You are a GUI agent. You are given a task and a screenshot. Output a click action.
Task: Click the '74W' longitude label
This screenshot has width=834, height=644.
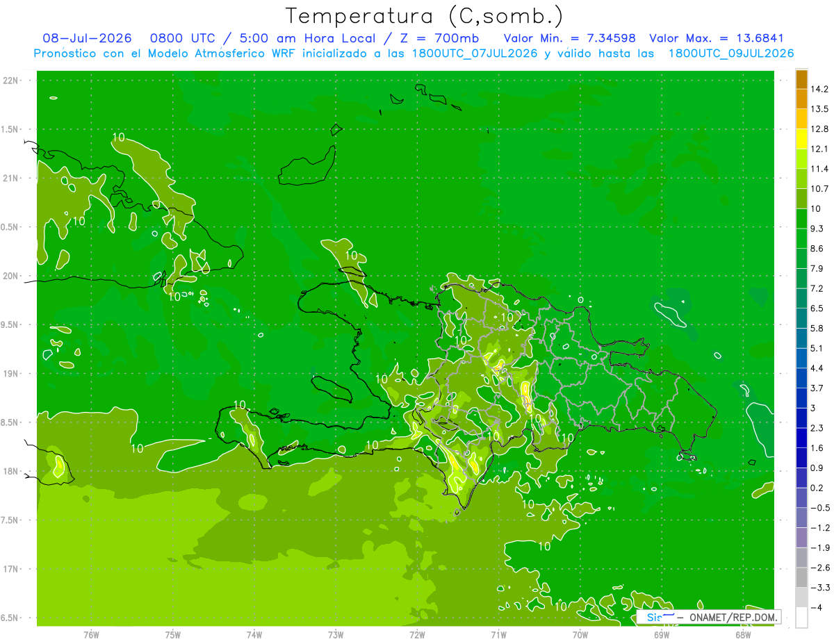(254, 635)
